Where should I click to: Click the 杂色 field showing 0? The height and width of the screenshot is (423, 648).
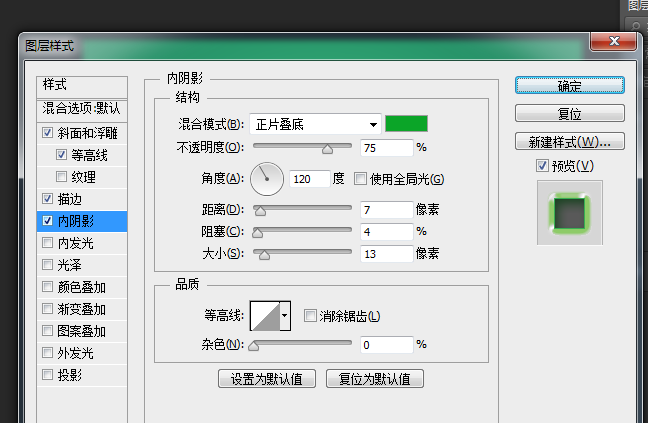tap(386, 345)
